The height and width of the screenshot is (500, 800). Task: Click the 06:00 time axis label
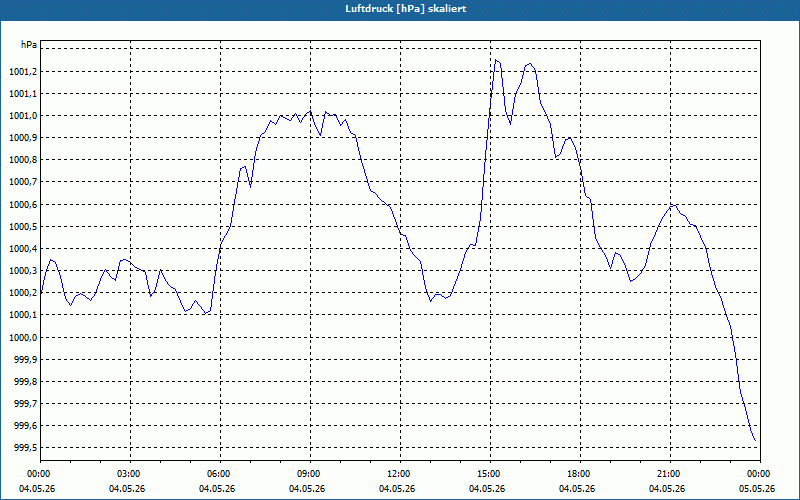pos(220,474)
